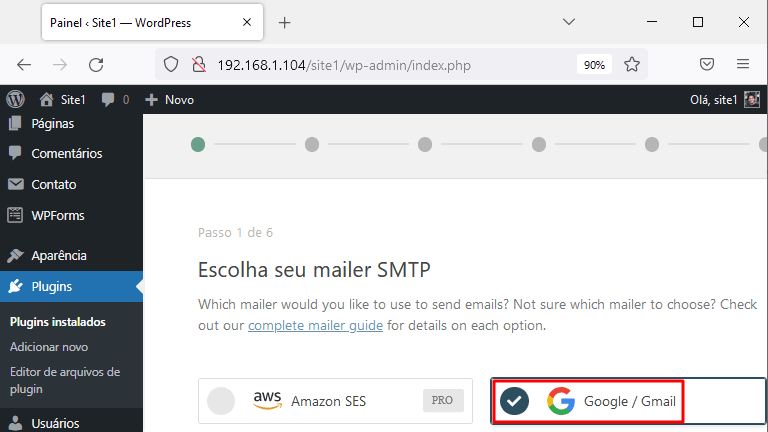
Task: Open the complete mailer guide link
Action: tap(315, 325)
